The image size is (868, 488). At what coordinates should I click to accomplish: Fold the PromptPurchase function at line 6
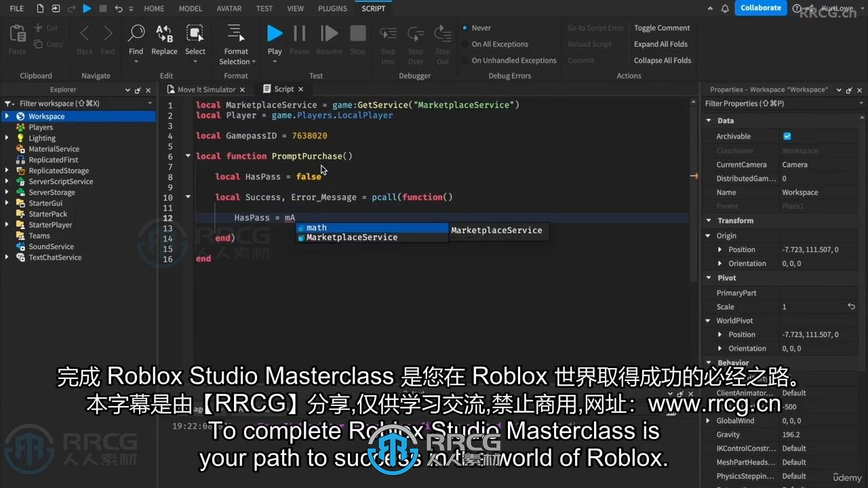188,156
